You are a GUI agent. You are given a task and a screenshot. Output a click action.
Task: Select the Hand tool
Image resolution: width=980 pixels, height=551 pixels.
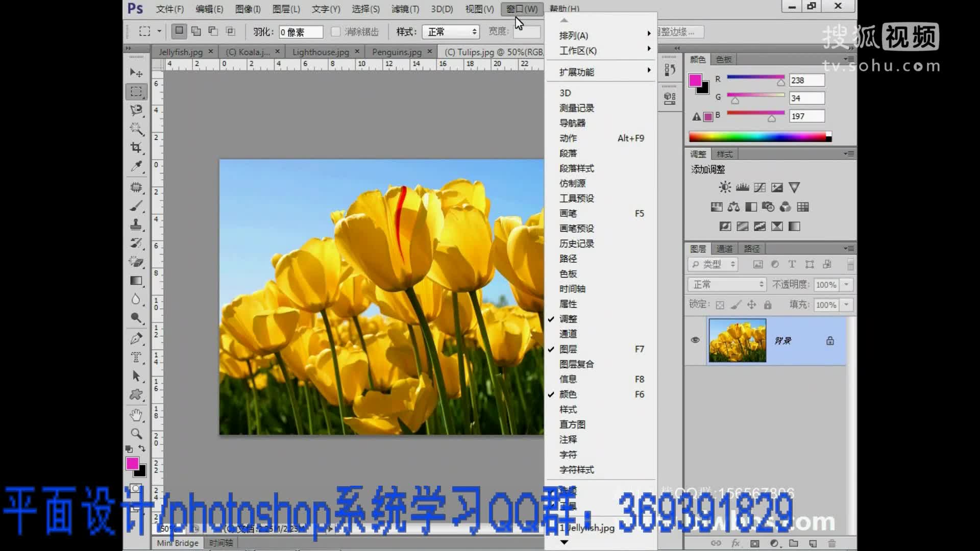[x=136, y=415]
